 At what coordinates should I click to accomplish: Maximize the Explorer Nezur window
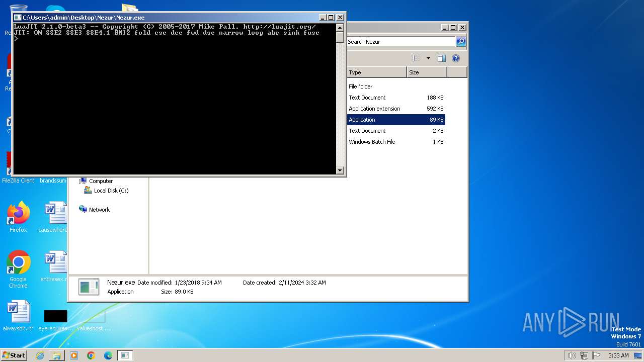[453, 28]
